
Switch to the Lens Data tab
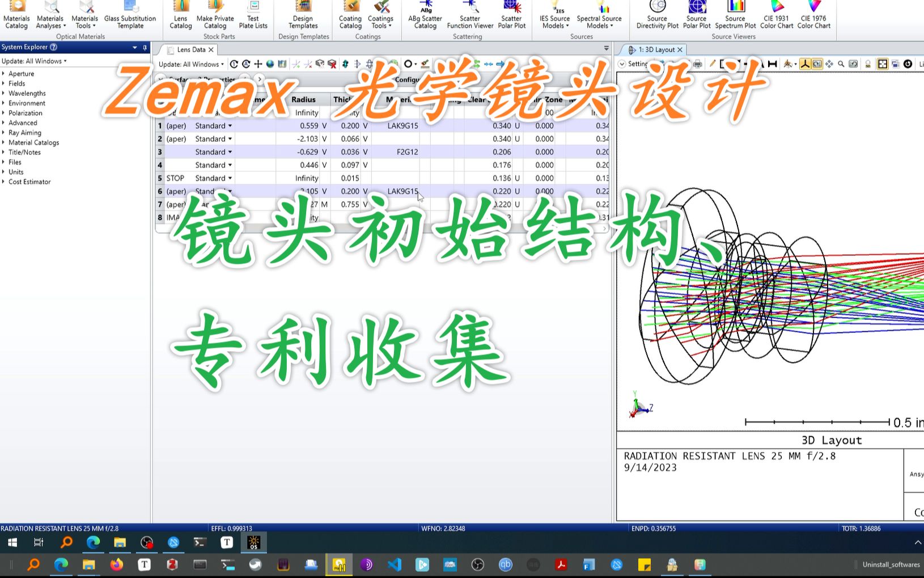pos(191,49)
